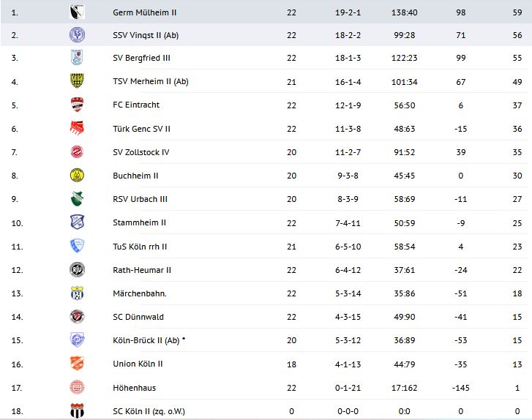Click the Union Köln II orange crest
This screenshot has height=420, width=532.
tap(77, 364)
